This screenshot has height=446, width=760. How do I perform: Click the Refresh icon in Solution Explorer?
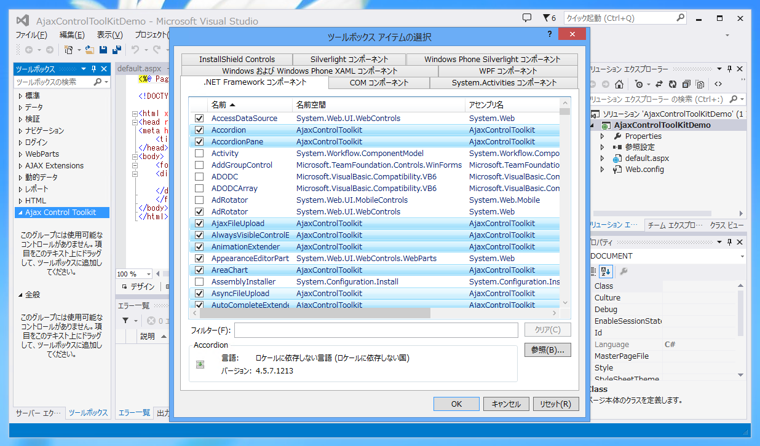(673, 84)
